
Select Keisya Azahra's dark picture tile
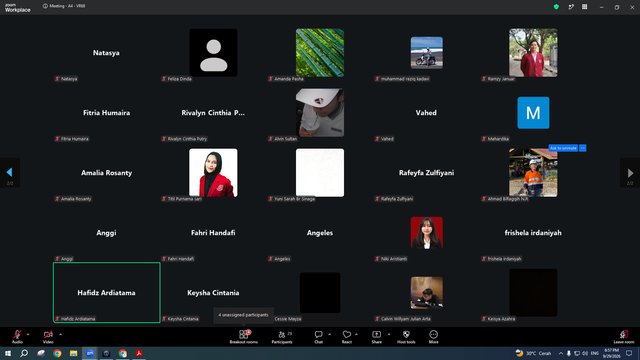(533, 293)
